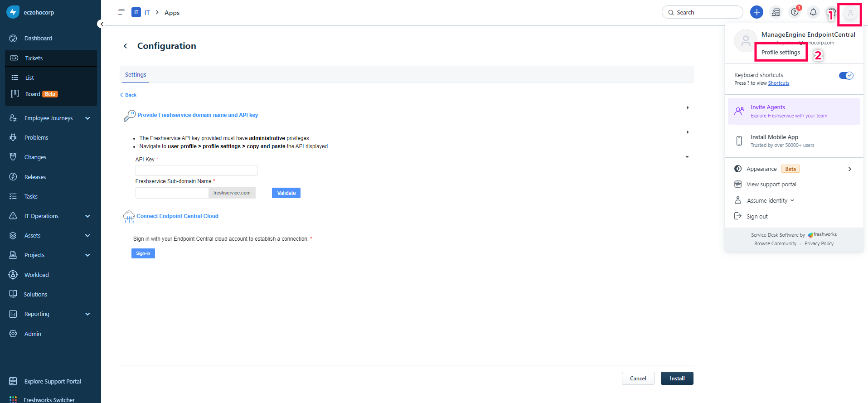Open the Tickets section in sidebar
The height and width of the screenshot is (403, 868).
point(51,58)
